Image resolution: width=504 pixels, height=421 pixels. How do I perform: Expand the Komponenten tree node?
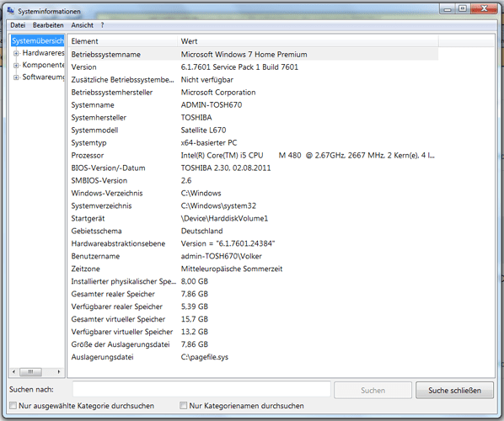tap(16, 66)
